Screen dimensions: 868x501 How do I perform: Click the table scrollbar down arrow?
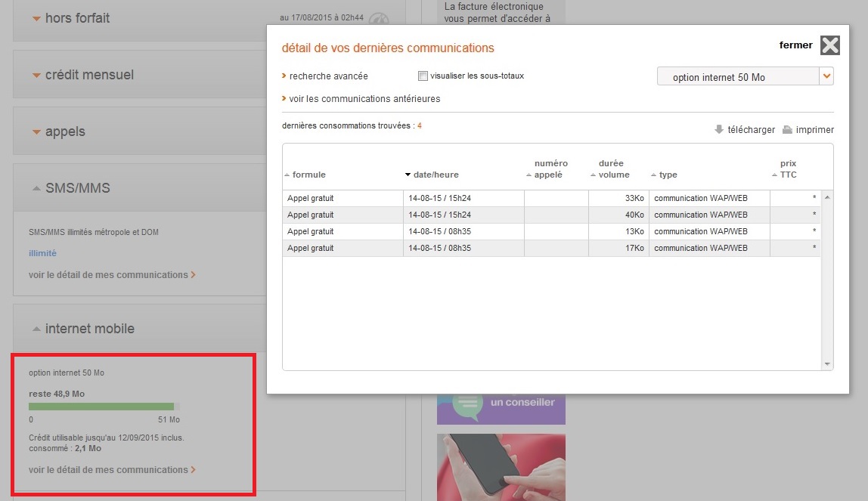827,364
